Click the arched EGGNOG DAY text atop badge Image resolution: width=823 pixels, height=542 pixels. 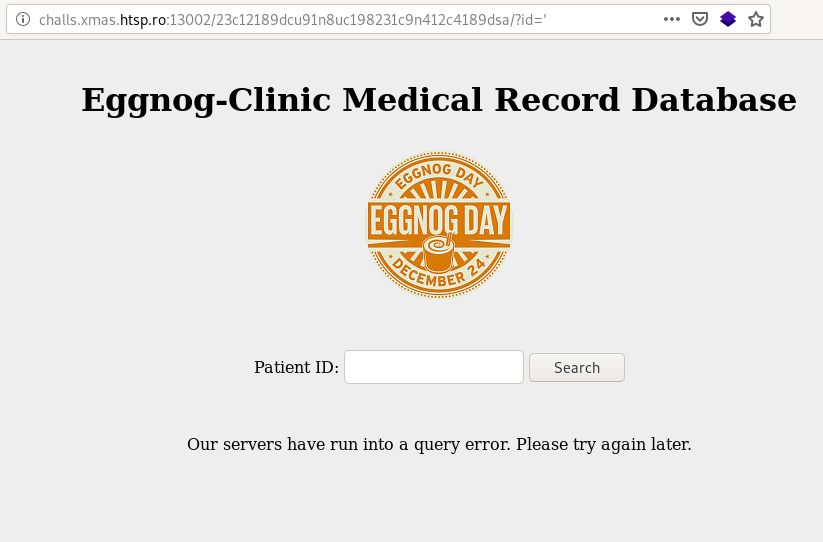click(439, 176)
